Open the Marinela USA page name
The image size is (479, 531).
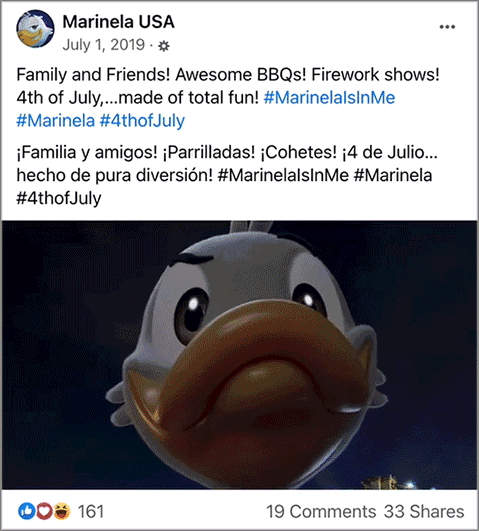(x=119, y=22)
